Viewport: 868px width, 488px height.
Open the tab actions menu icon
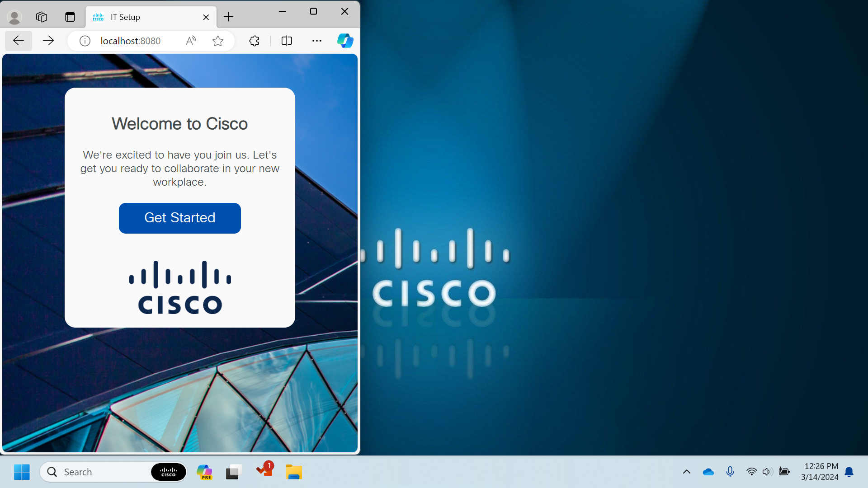coord(70,17)
